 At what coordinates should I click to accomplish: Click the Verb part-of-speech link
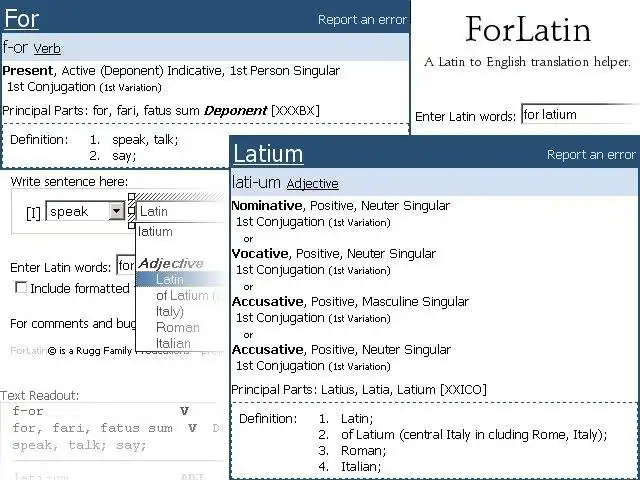47,49
